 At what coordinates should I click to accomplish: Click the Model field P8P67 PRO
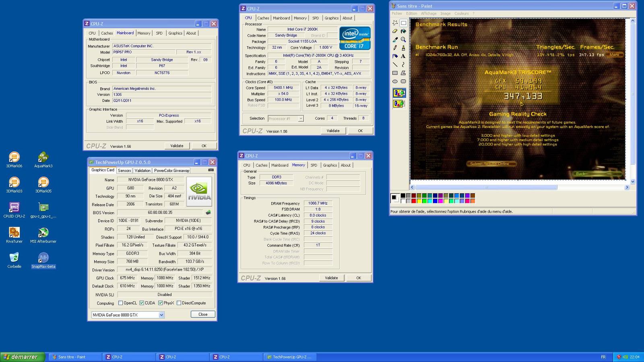(x=144, y=52)
